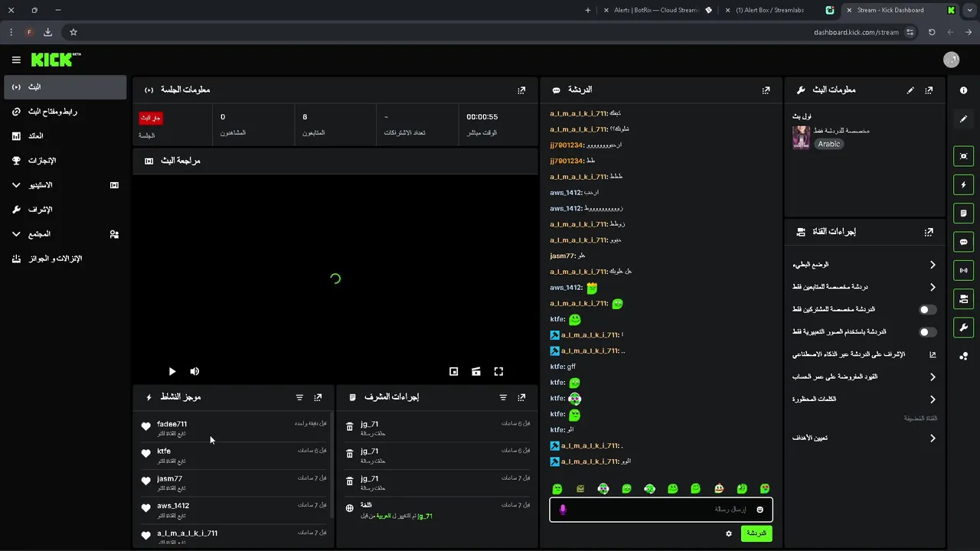Toggle moderator actions widget in right bar
Image resolution: width=980 pixels, height=551 pixels.
click(x=963, y=213)
